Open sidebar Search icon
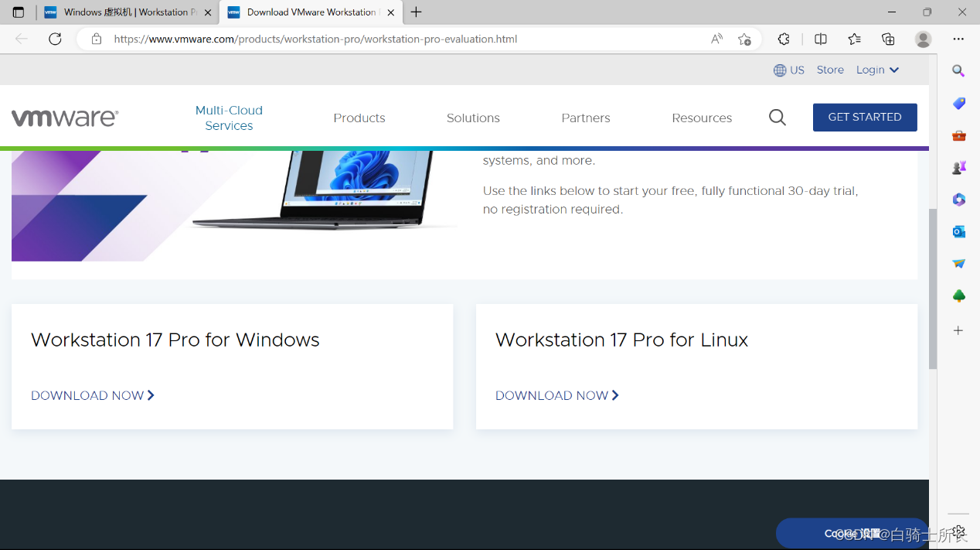Screen dimensions: 980x550 pyautogui.click(x=958, y=71)
